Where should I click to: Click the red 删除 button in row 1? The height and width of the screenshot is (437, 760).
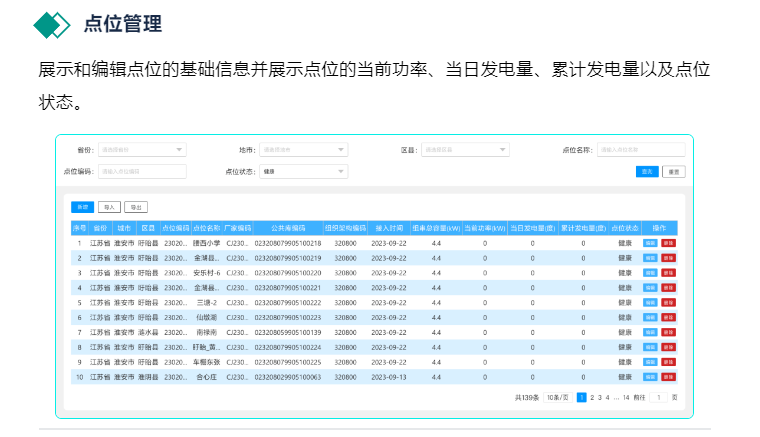(x=668, y=243)
